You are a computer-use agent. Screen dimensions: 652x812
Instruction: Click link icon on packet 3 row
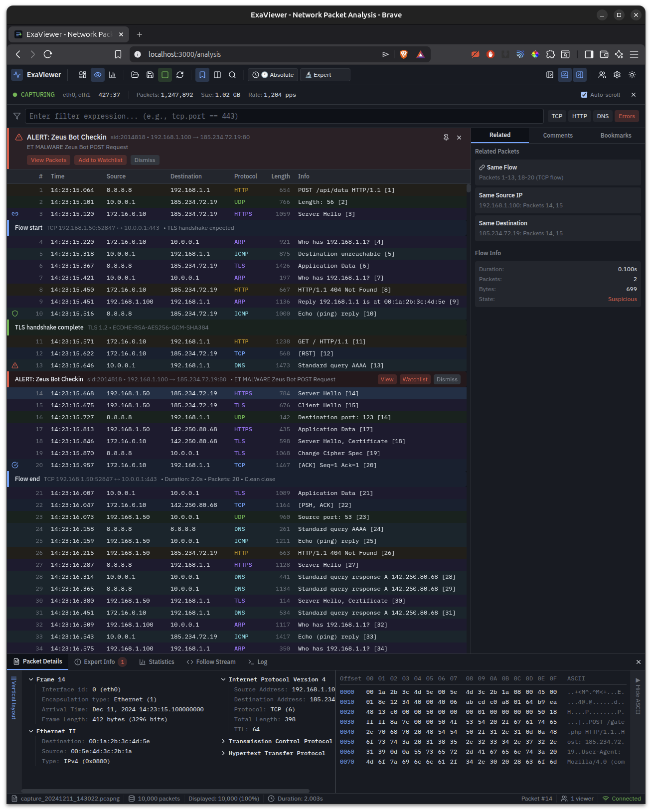coord(15,214)
